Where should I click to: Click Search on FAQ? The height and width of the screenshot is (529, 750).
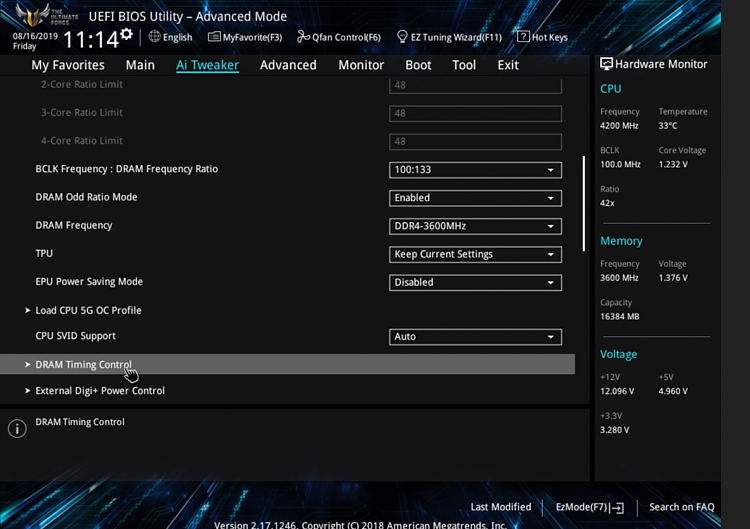pyautogui.click(x=682, y=507)
